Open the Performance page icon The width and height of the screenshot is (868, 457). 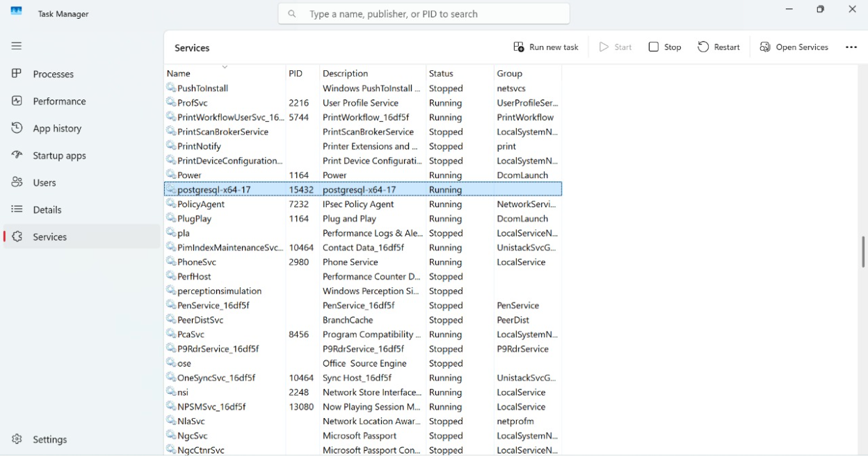pyautogui.click(x=17, y=101)
